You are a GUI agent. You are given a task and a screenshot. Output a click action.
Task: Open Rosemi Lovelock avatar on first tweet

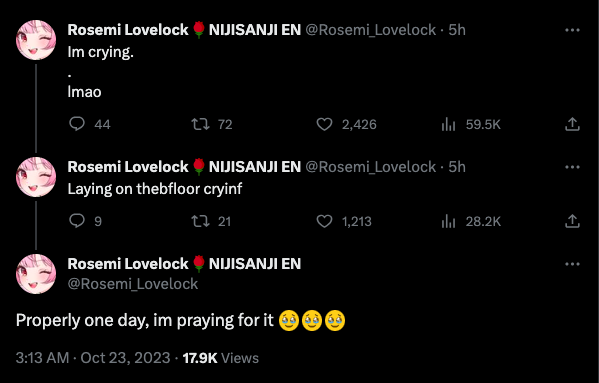[36, 40]
